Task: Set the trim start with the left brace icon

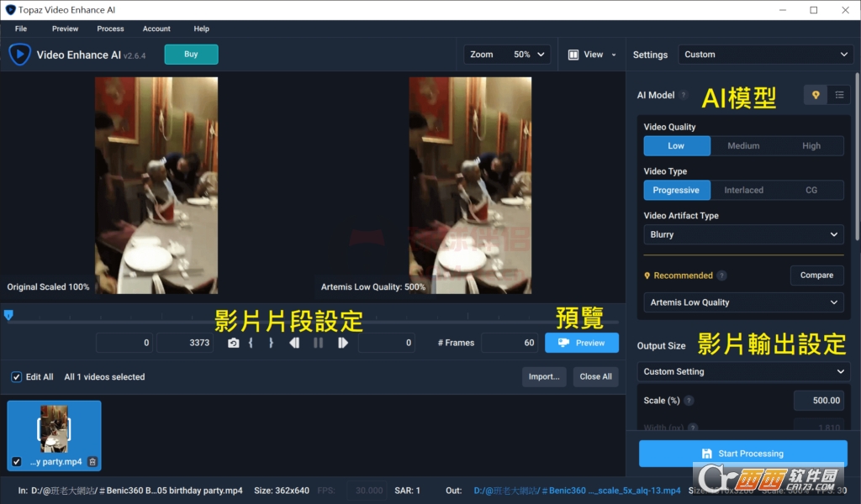Action: pyautogui.click(x=251, y=343)
